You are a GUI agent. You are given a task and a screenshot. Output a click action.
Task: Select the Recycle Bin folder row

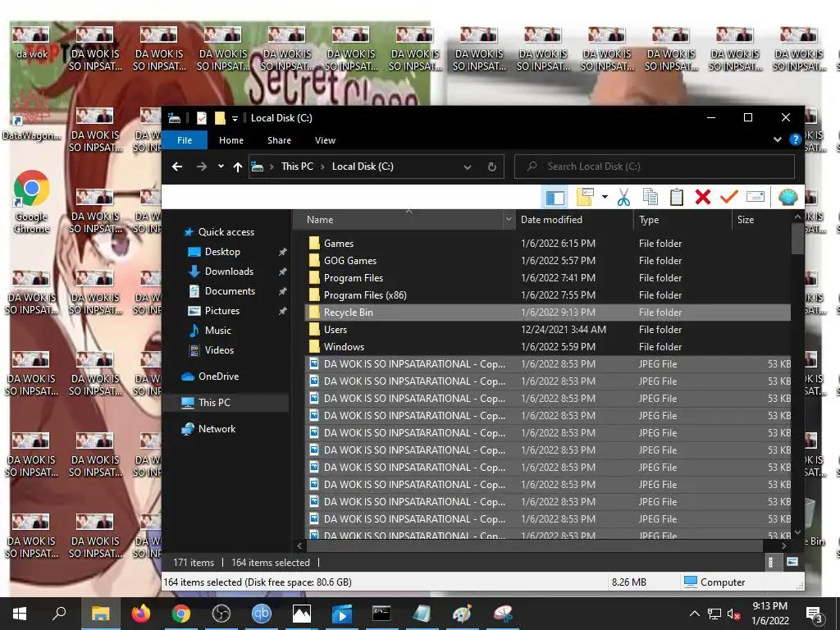click(x=547, y=313)
